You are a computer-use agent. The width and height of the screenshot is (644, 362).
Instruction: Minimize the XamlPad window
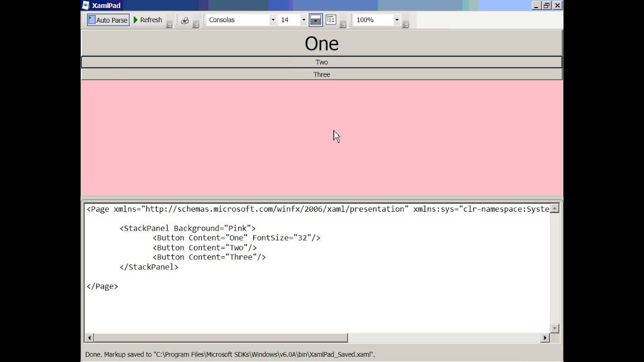(537, 6)
